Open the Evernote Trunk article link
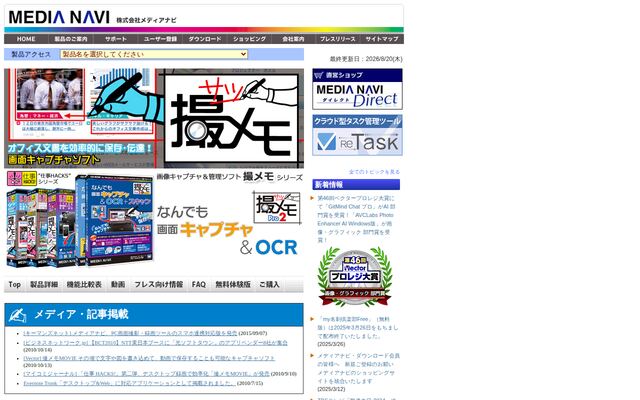Viewport: 640px width, 400px height. click(x=129, y=383)
